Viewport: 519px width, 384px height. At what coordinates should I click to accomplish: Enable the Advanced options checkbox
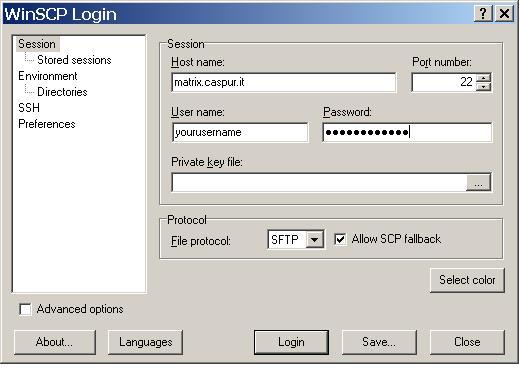(25, 309)
